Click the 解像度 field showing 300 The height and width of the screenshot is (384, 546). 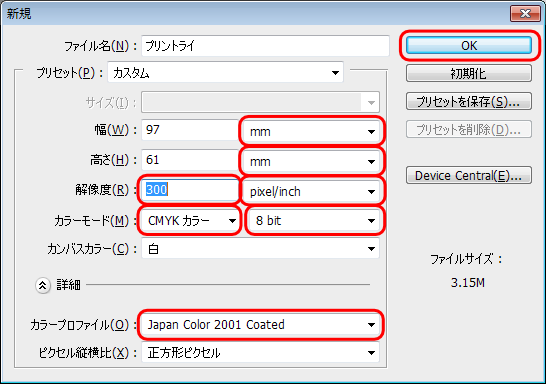pyautogui.click(x=190, y=190)
